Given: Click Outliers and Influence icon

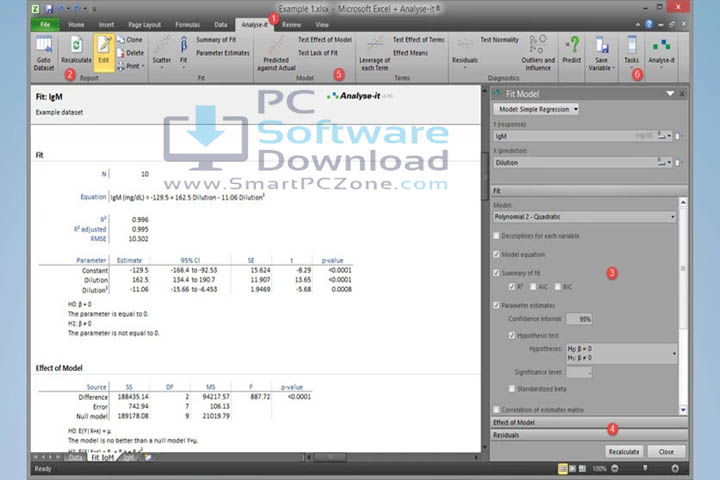Looking at the screenshot, I should coord(538,53).
